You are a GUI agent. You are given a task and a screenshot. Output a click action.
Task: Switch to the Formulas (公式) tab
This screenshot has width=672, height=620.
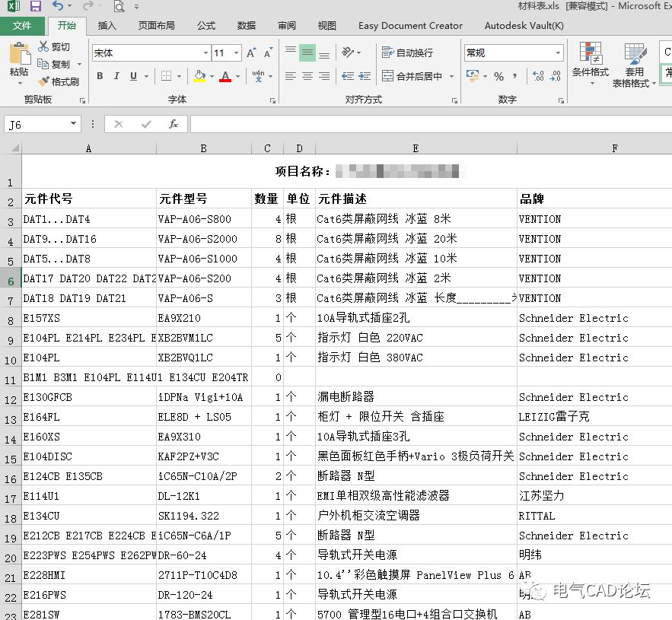click(205, 26)
